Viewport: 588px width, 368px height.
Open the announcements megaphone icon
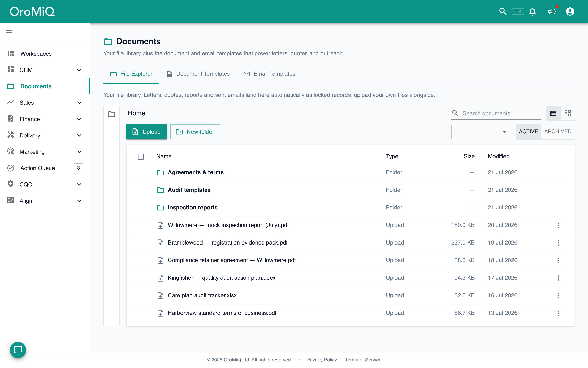tap(552, 11)
